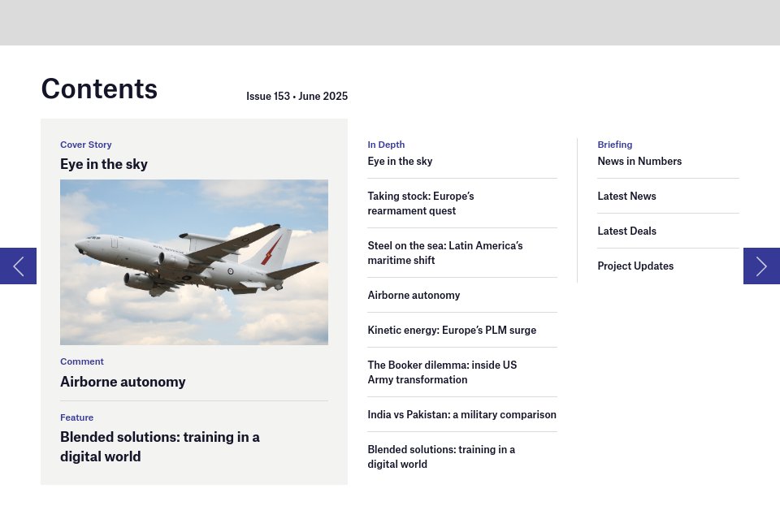Open the "Eye in the sky" cover story headline

(x=104, y=164)
